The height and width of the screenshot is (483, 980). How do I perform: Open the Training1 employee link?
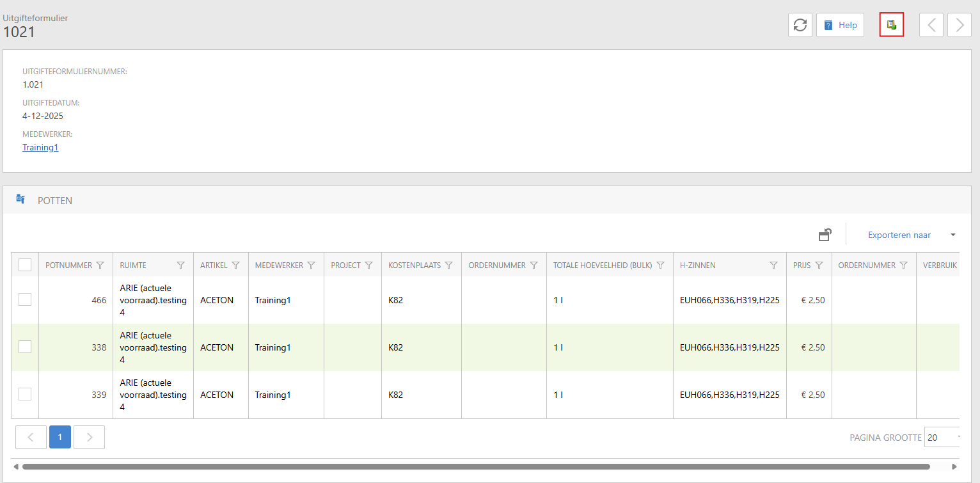point(40,147)
